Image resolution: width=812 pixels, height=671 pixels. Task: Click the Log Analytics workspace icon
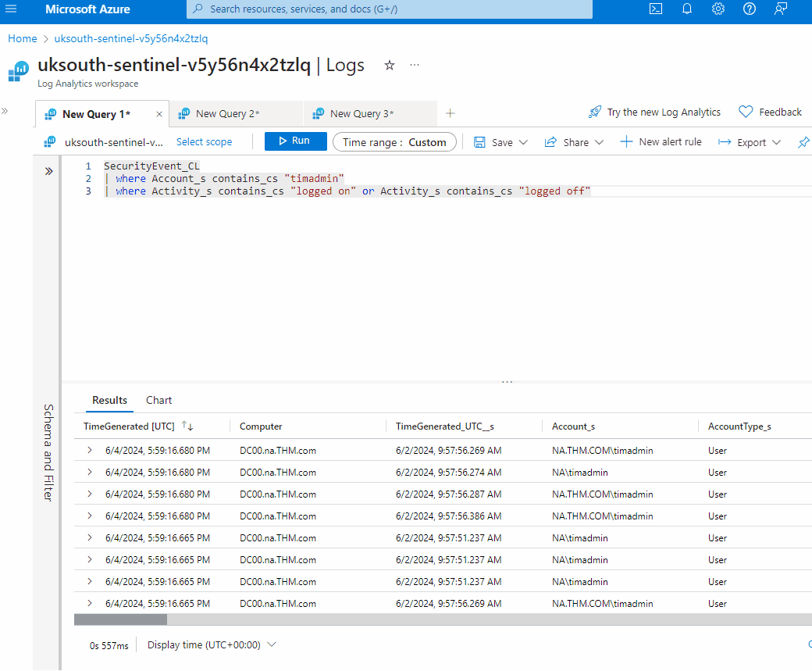pyautogui.click(x=18, y=71)
